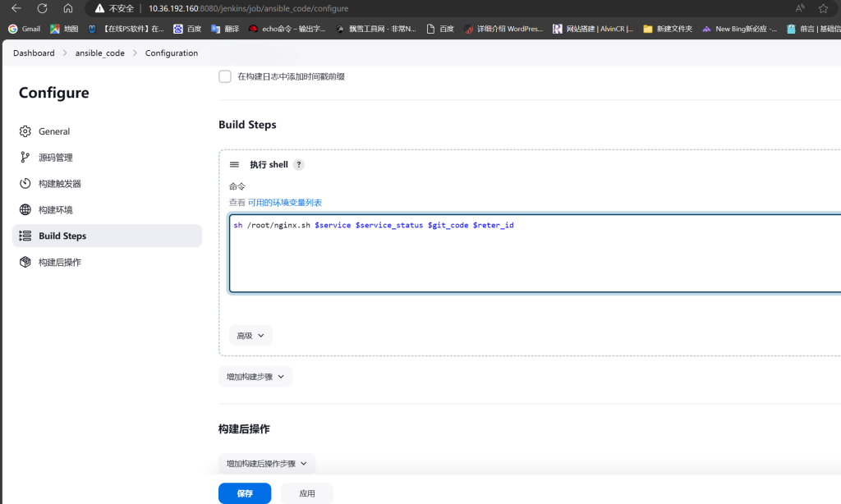Open the 飘雪工具网 bookmark
This screenshot has height=504, width=841.
click(376, 29)
